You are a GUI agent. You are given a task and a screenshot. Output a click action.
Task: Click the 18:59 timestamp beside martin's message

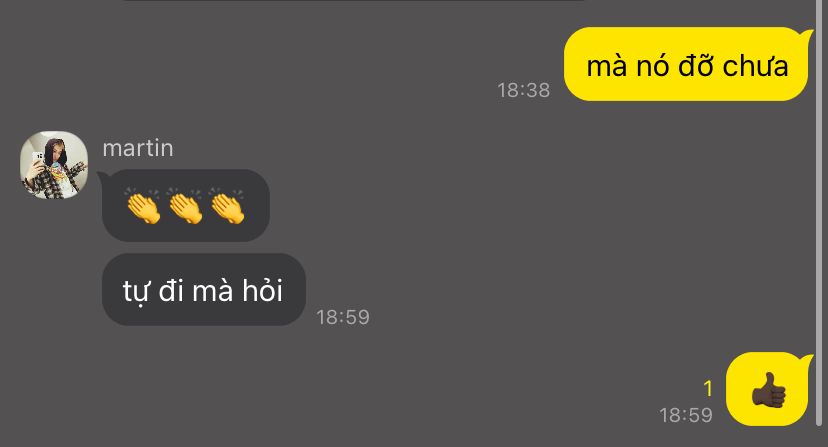coord(343,317)
